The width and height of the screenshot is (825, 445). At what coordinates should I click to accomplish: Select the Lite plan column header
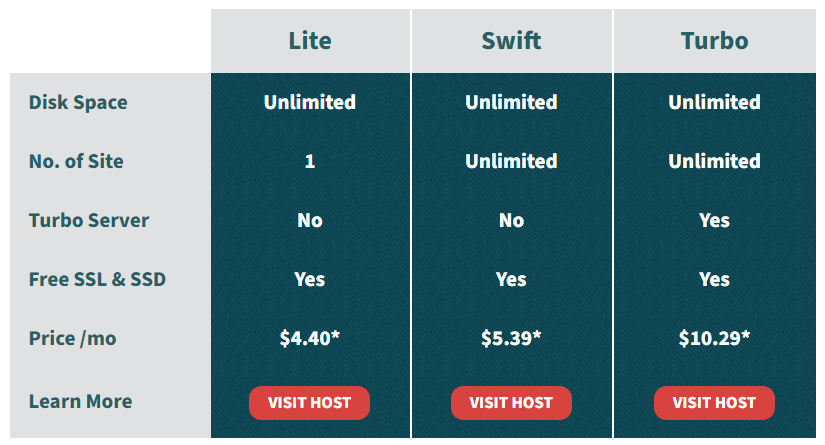click(310, 41)
